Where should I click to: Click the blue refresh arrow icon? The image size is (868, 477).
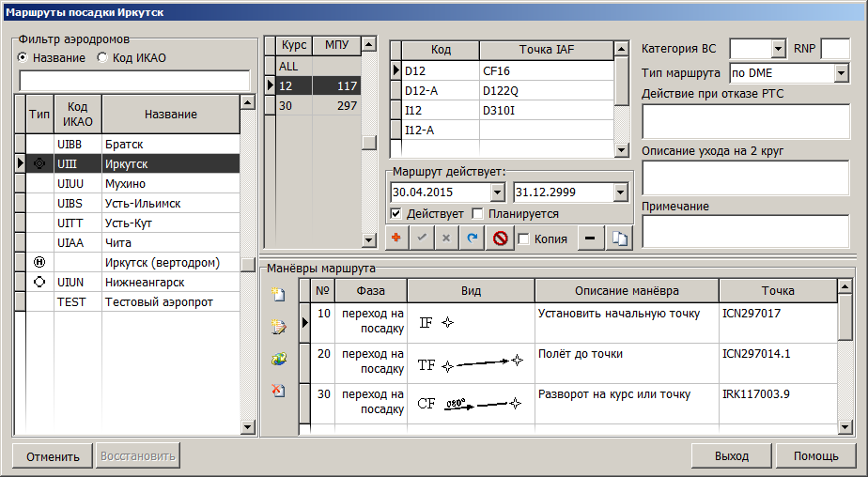(x=472, y=238)
